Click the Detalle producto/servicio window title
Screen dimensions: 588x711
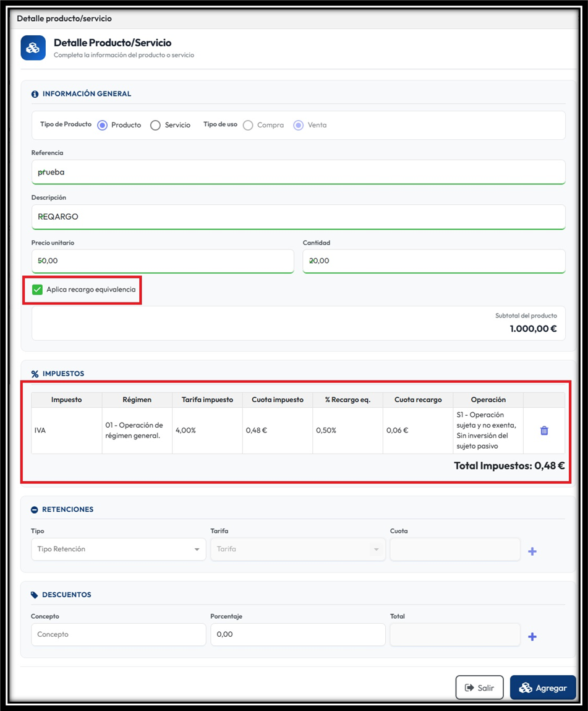64,19
